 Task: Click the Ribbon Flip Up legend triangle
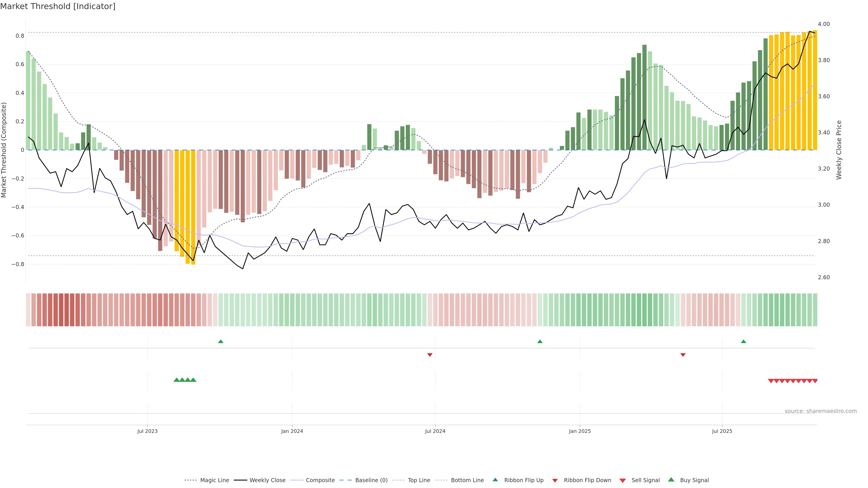click(x=495, y=480)
